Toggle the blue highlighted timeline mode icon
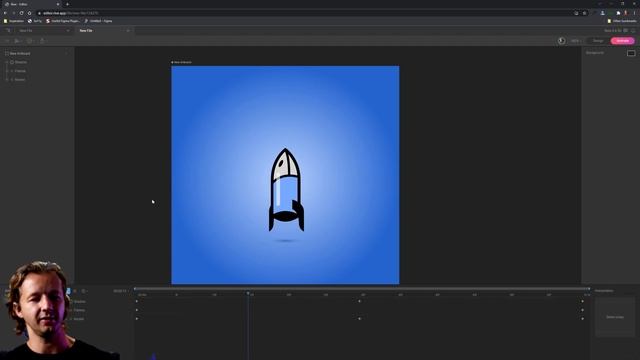Screen dimensions: 640x360 68,291
